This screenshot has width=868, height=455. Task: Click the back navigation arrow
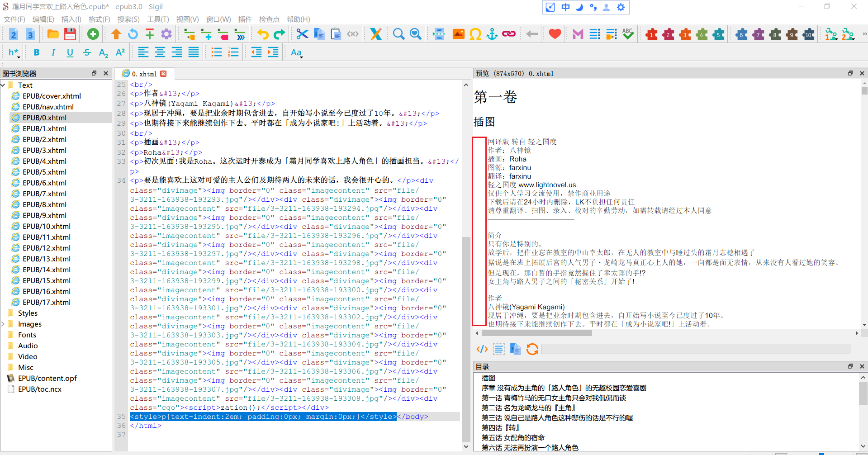531,33
